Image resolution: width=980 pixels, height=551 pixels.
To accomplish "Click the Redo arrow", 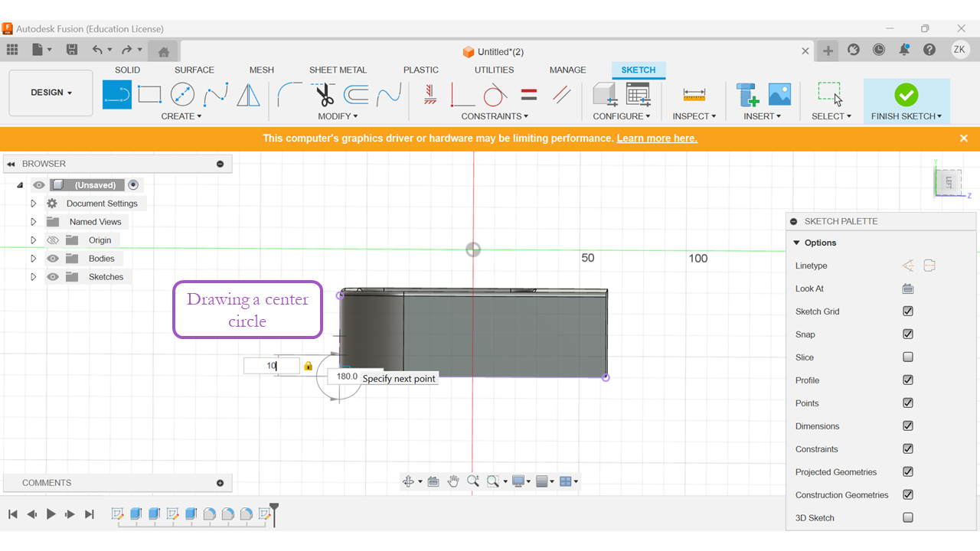I will (127, 50).
